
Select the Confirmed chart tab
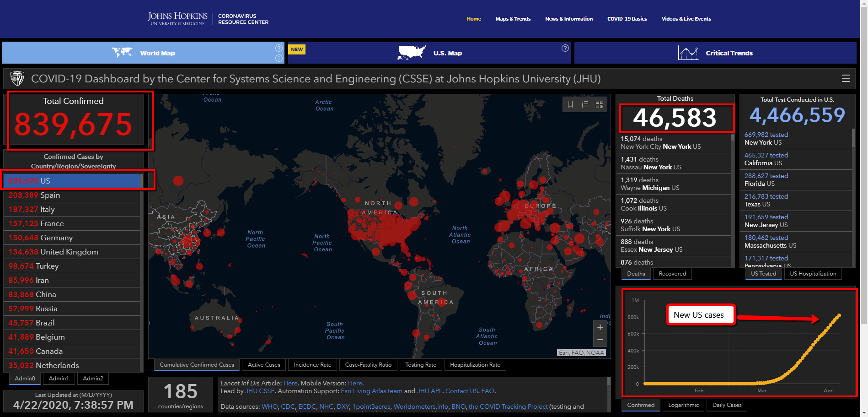641,405
